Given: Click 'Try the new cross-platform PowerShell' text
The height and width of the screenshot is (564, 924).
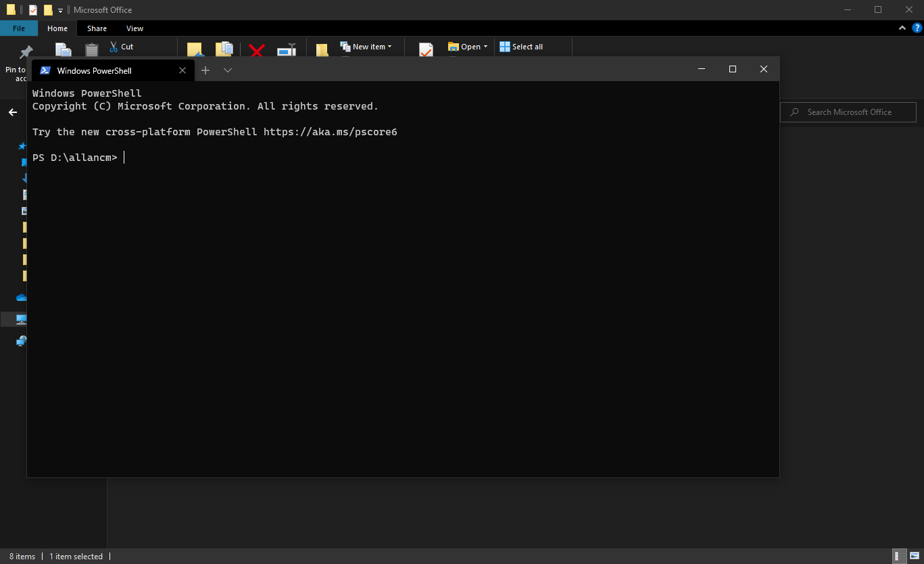Looking at the screenshot, I should [x=145, y=132].
